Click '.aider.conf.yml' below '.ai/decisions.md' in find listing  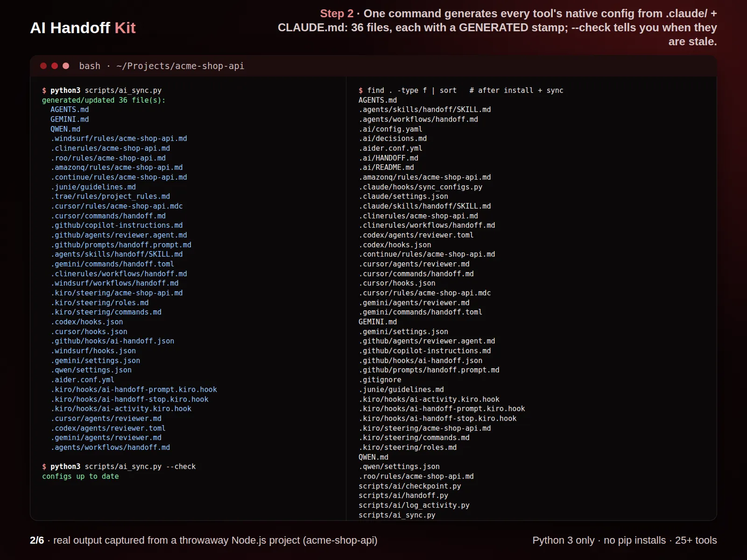point(390,148)
